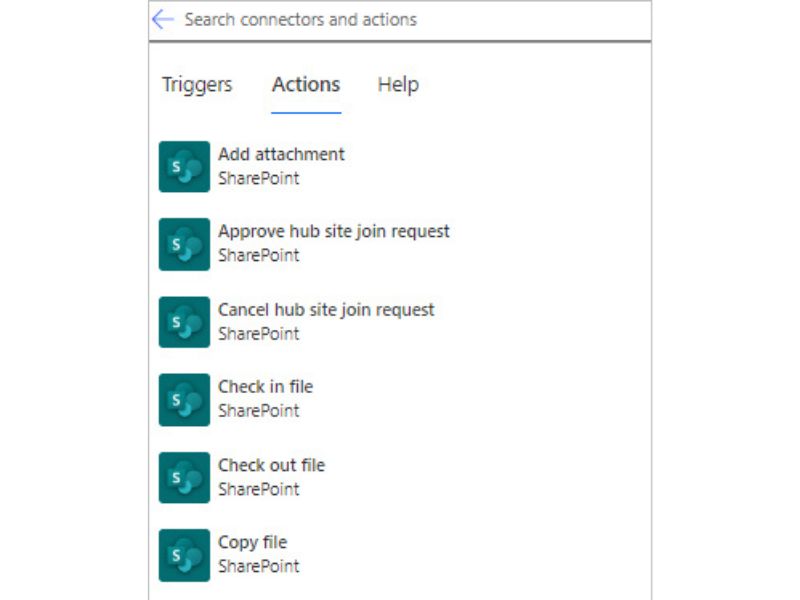Click the SharePoint icon for Approve hub site join request
The width and height of the screenshot is (800, 600).
[184, 244]
